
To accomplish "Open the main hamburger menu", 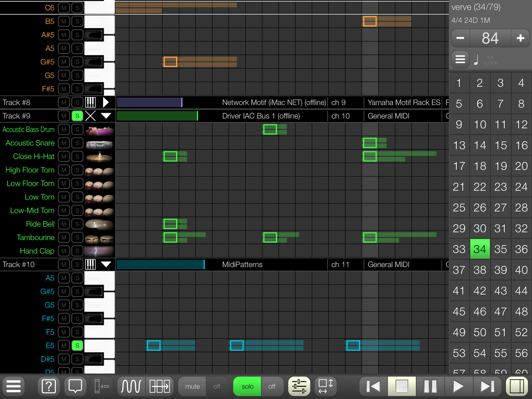I will tap(13, 386).
